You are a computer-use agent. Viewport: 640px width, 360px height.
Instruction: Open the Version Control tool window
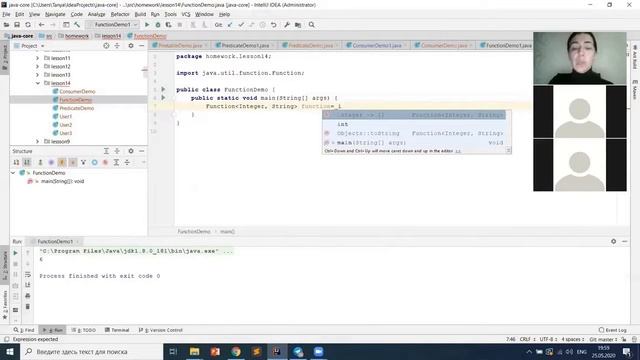click(161, 330)
